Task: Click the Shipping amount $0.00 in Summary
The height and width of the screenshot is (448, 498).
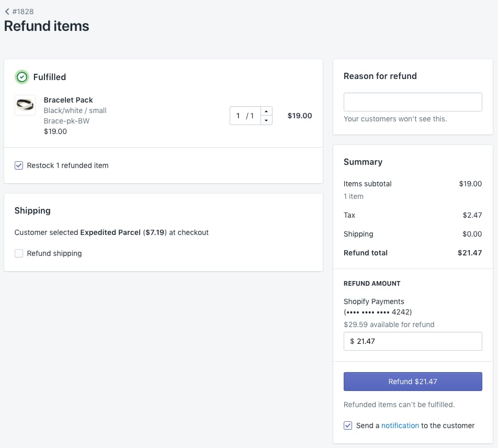Action: point(472,234)
